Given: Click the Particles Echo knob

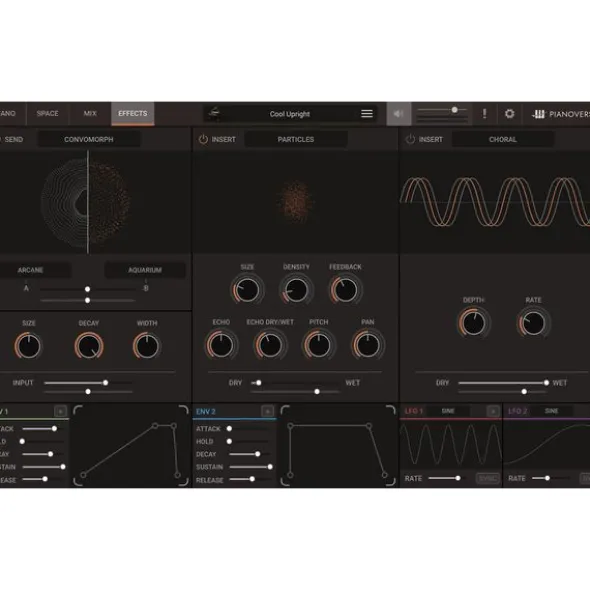Looking at the screenshot, I should pyautogui.click(x=221, y=345).
